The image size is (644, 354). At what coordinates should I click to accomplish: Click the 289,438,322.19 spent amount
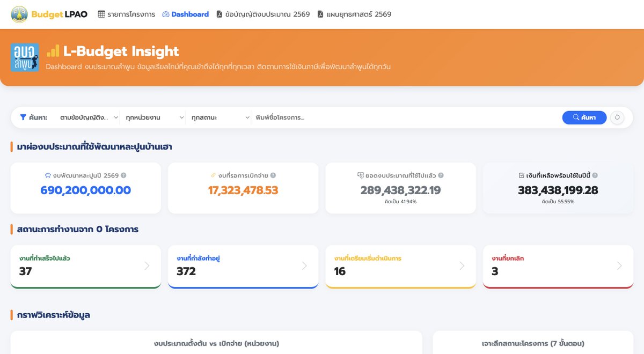tap(400, 190)
